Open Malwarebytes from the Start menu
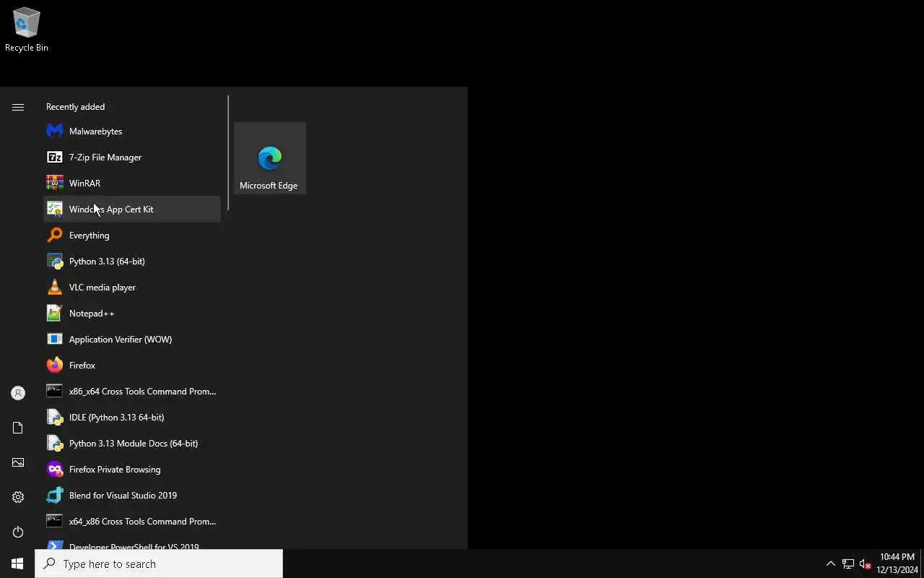The image size is (924, 578). click(x=132, y=131)
